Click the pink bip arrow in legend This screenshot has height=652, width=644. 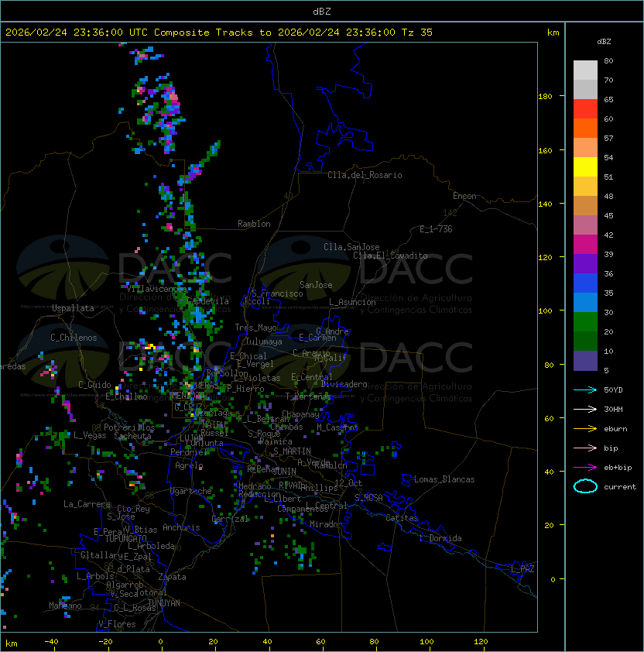click(585, 448)
